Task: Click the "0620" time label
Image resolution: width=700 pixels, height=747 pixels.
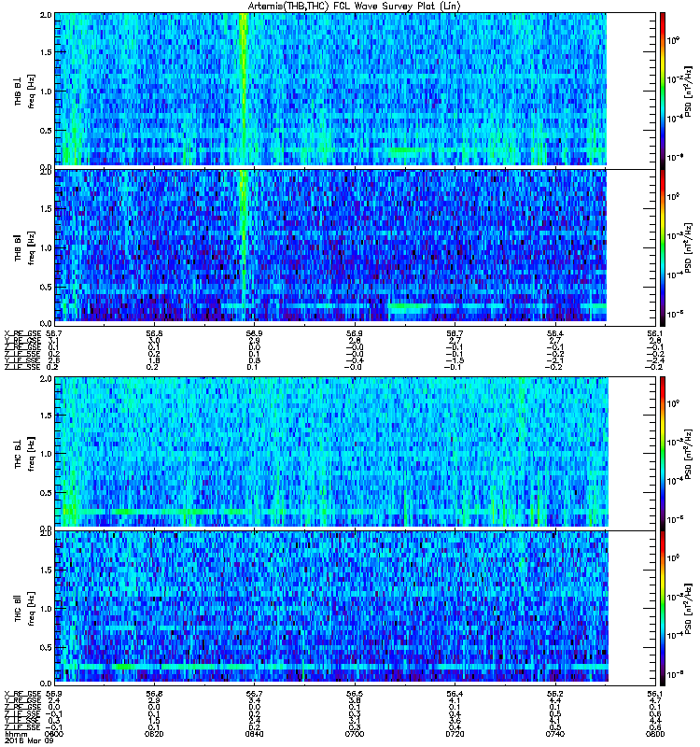Action: (x=154, y=734)
